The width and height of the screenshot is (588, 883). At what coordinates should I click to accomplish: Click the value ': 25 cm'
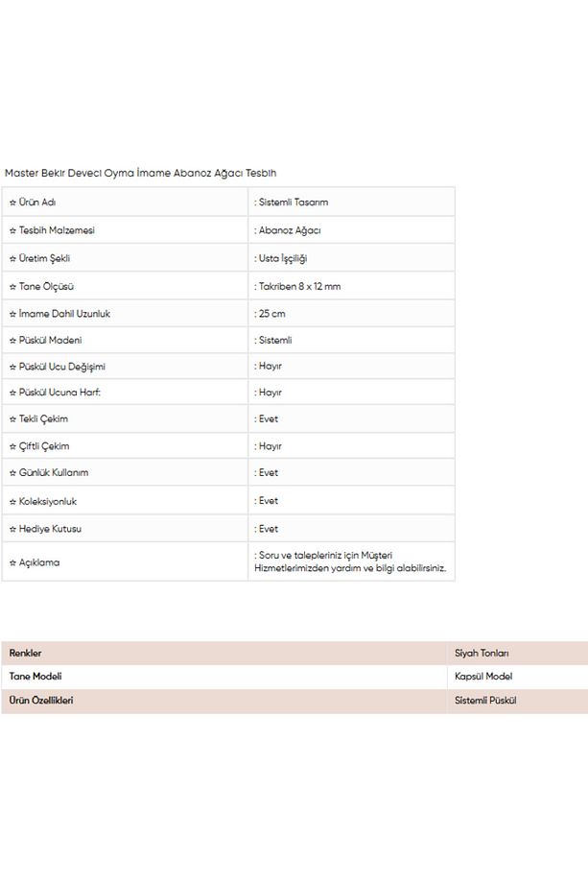270,314
